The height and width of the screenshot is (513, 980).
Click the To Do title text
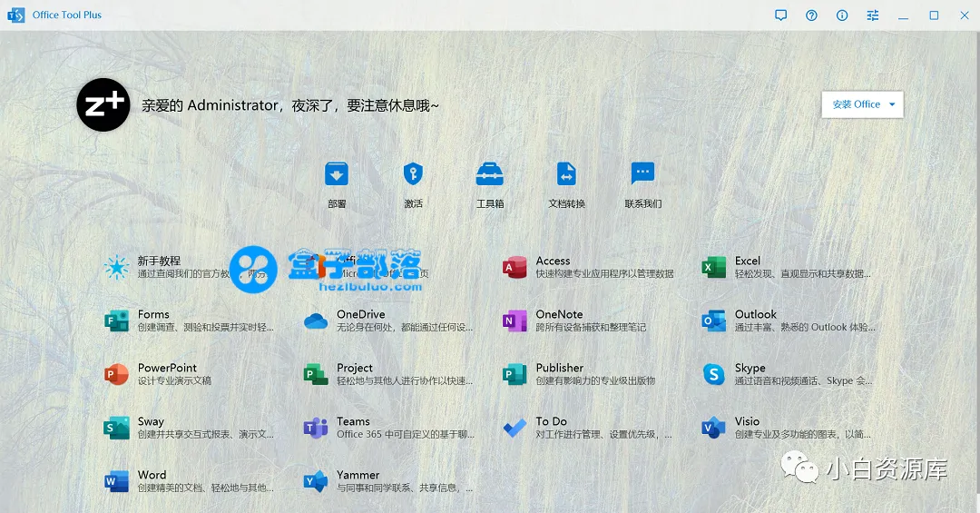[x=552, y=421]
